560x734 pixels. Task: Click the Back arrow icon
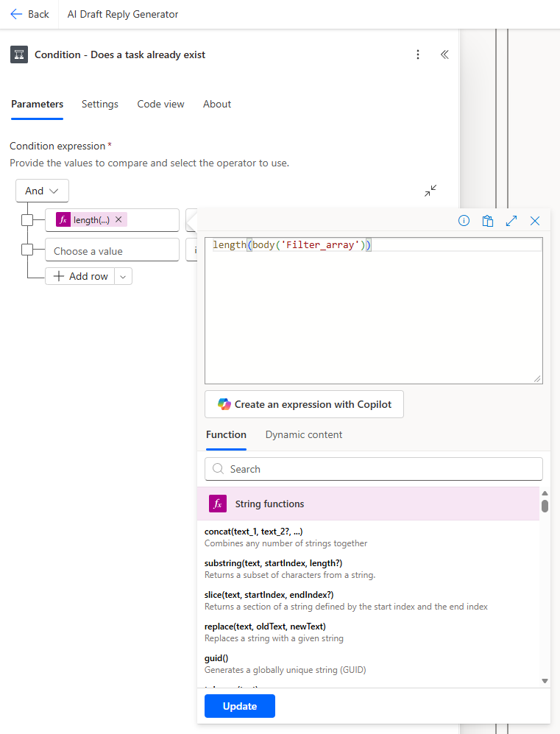(16, 14)
